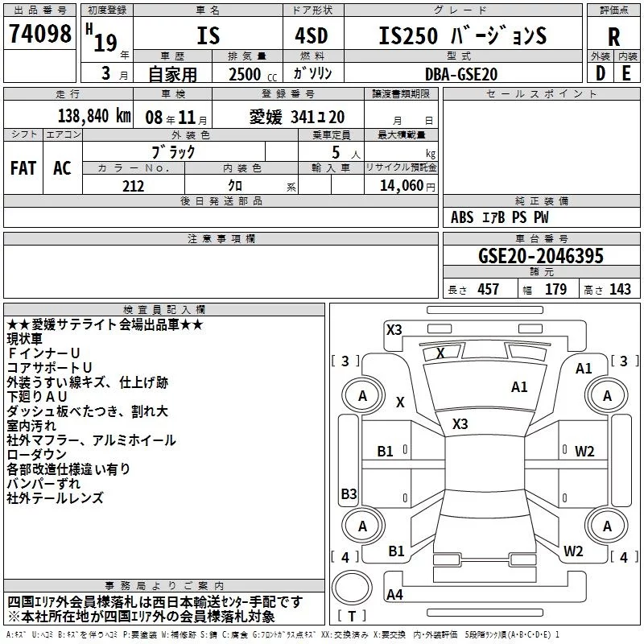This screenshot has width=644, height=644.
Task: Select the height value 143
Action: [620, 289]
